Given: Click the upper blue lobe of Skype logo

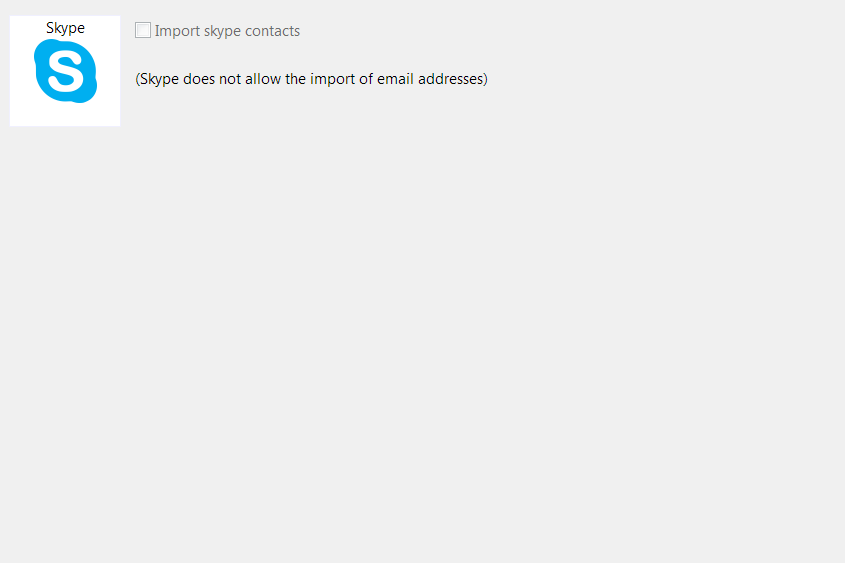Looking at the screenshot, I should tap(47, 52).
